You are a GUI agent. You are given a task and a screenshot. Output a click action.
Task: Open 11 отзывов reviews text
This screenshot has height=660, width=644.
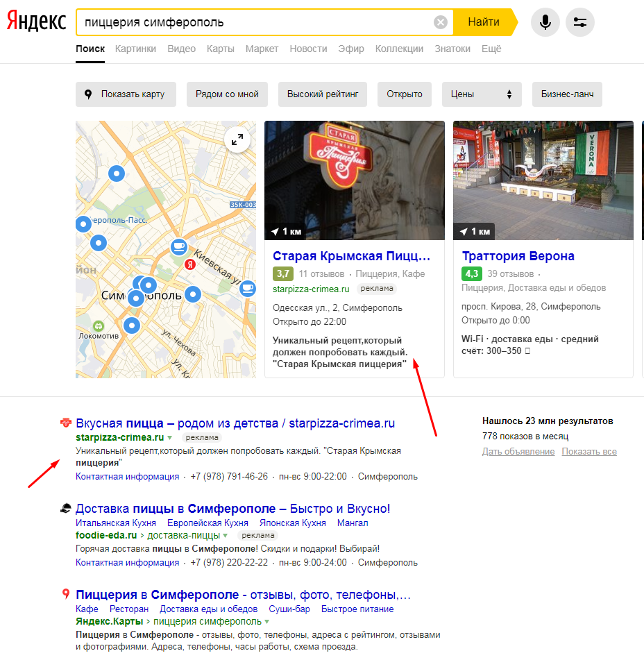point(321,274)
